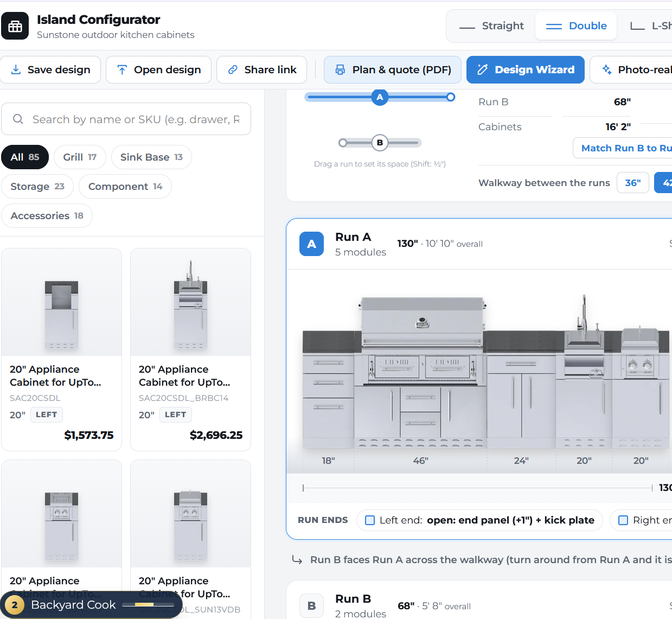
Task: Click the Save design button
Action: pyautogui.click(x=50, y=69)
